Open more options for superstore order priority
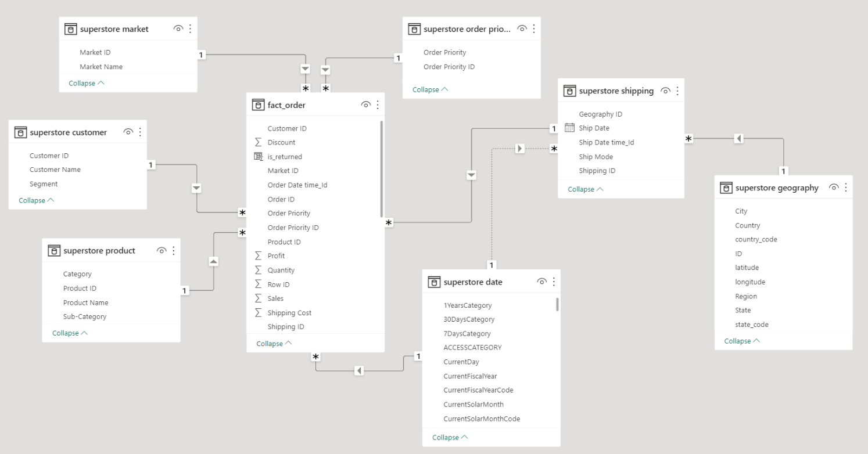868x454 pixels. click(534, 28)
